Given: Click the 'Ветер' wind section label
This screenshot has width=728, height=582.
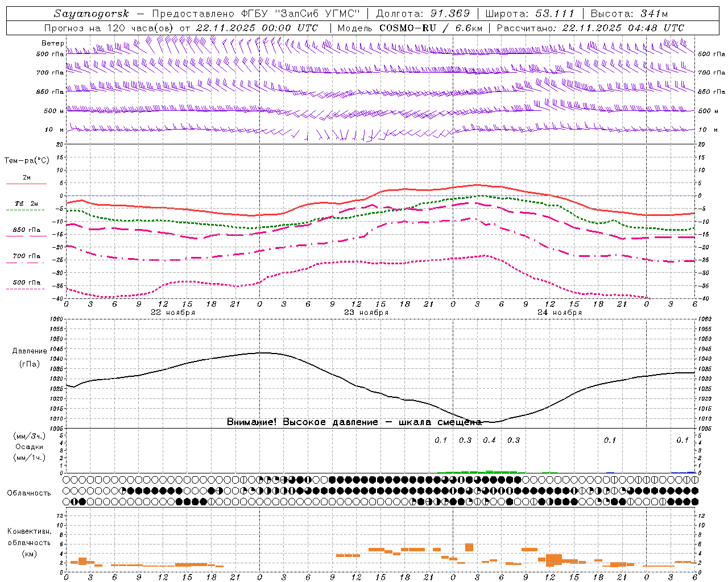Looking at the screenshot, I should 52,43.
